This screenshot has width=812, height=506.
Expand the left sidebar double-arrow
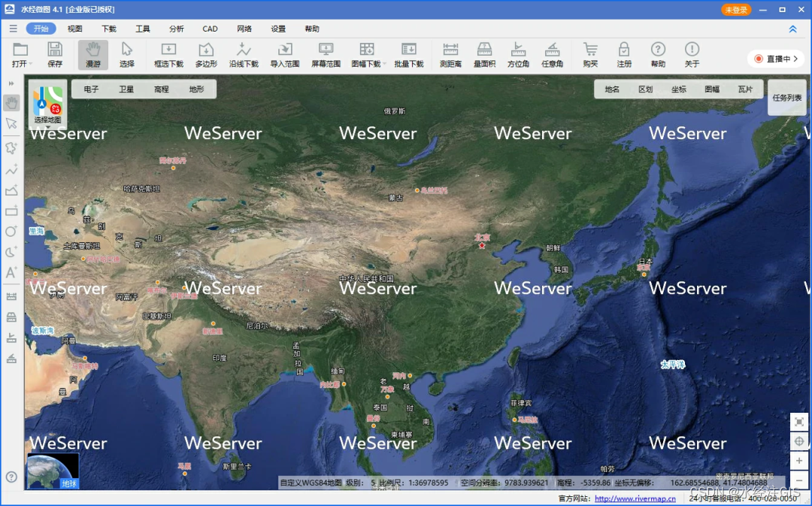coord(11,83)
